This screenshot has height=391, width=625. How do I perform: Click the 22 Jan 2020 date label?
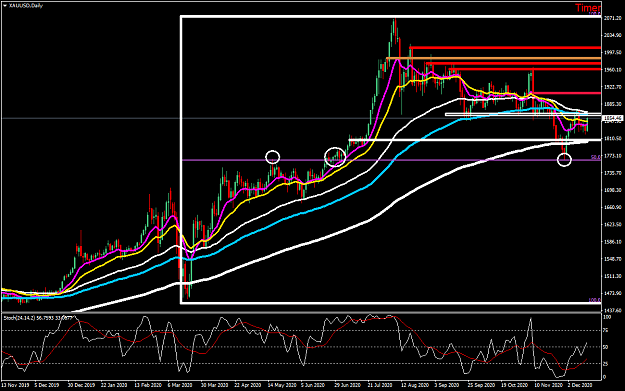[114, 385]
